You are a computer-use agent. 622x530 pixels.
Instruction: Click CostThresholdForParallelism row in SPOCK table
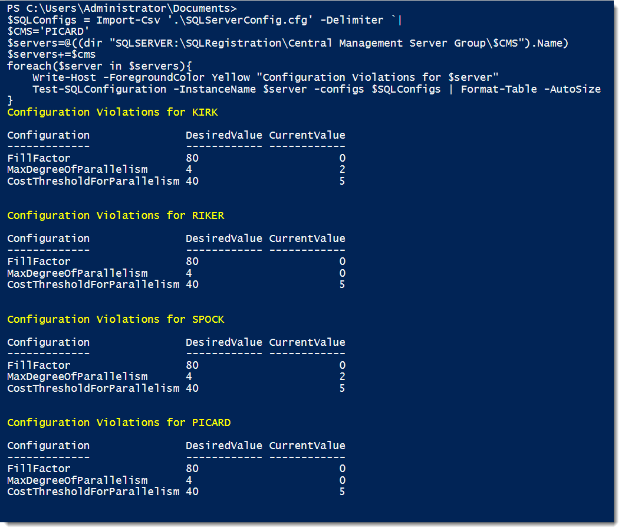pyautogui.click(x=176, y=388)
